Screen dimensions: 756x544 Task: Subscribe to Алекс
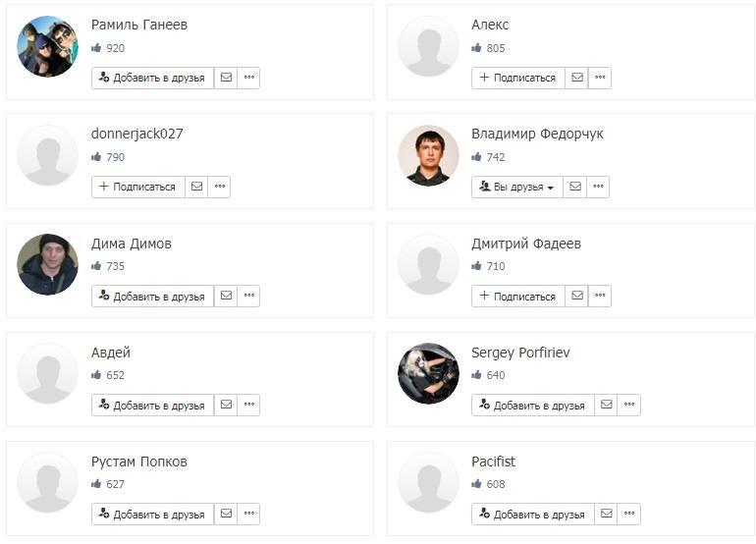[x=517, y=78]
